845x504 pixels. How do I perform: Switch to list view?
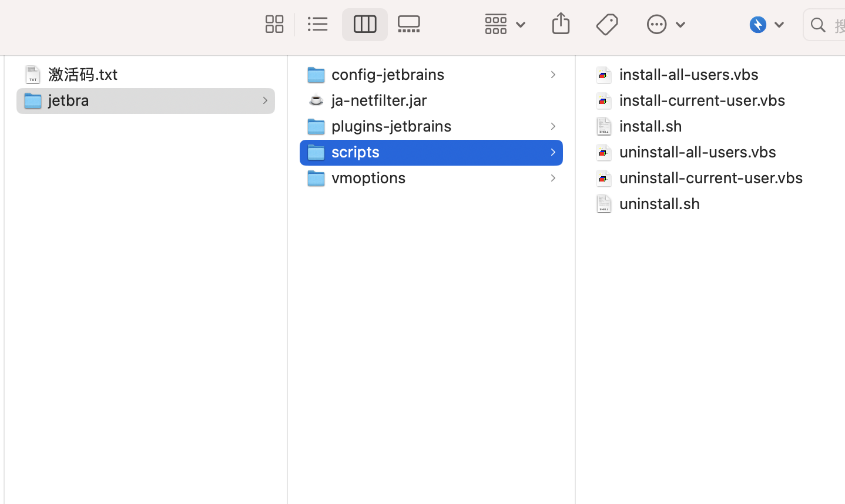pos(318,24)
